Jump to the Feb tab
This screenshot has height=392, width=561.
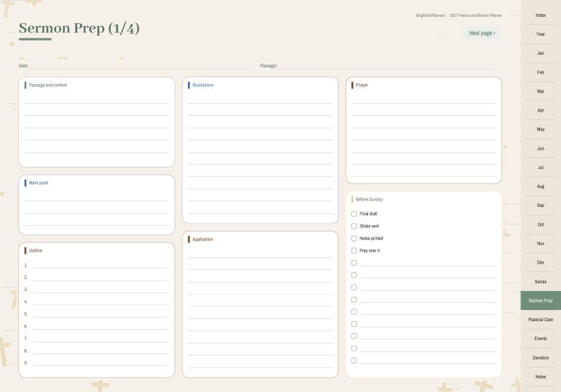(541, 72)
